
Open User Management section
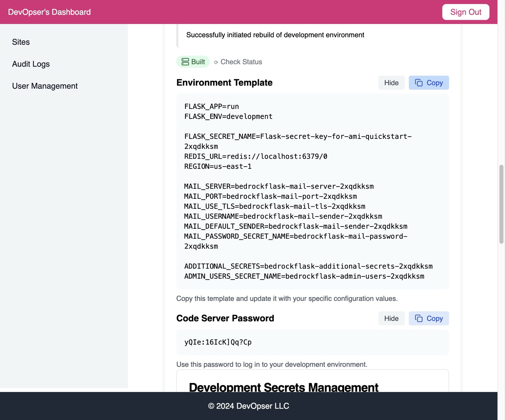pyautogui.click(x=45, y=86)
